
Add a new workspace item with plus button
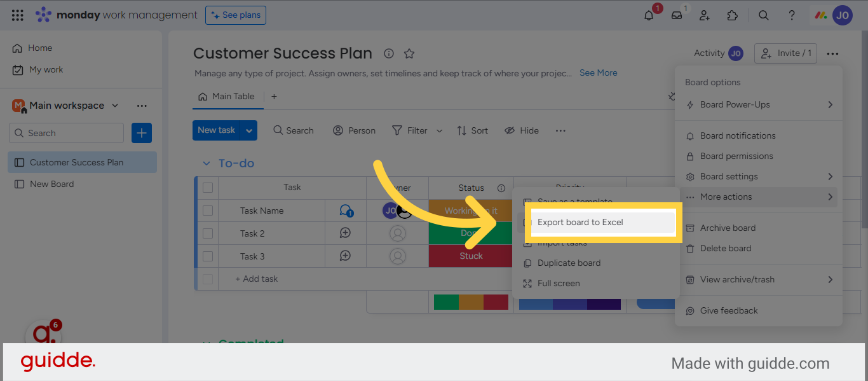coord(142,133)
